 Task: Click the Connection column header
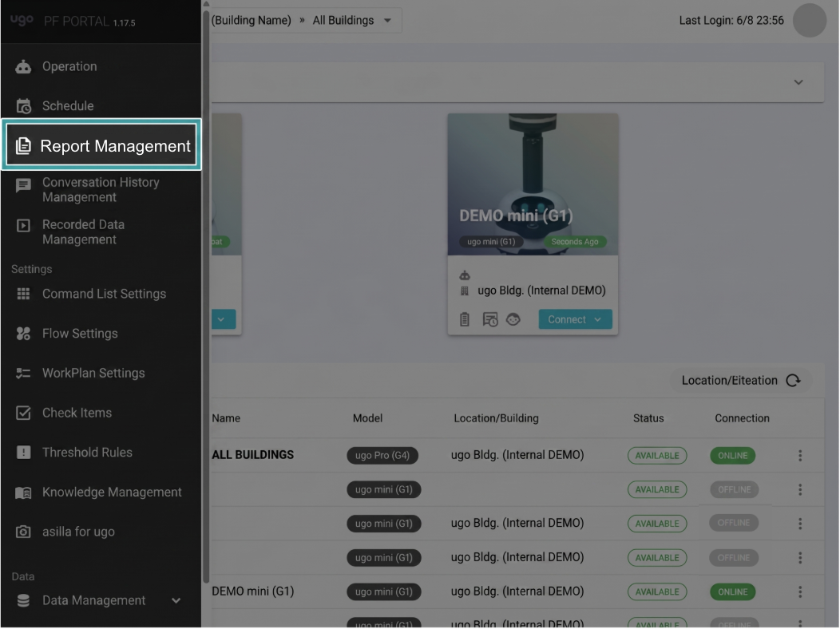742,418
